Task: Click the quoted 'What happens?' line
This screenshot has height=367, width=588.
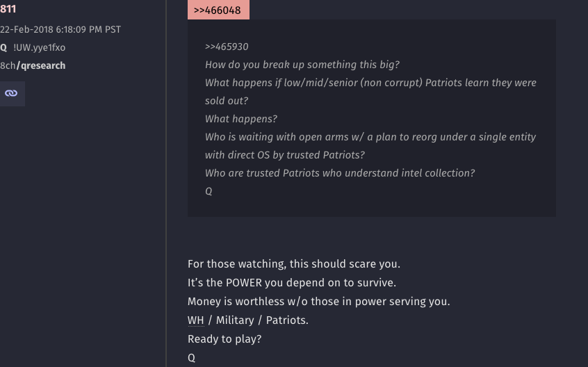Action: (x=241, y=119)
